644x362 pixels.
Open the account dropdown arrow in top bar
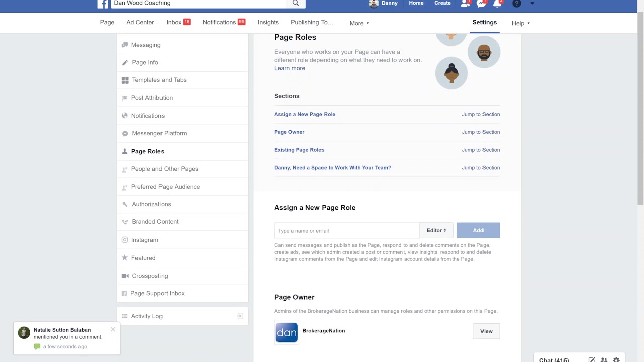[532, 4]
